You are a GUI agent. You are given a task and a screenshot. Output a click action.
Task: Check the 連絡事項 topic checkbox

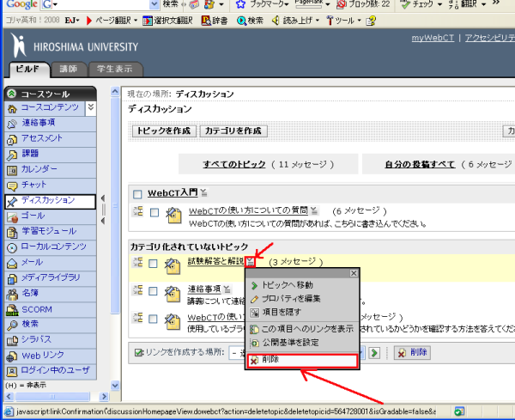(x=153, y=291)
